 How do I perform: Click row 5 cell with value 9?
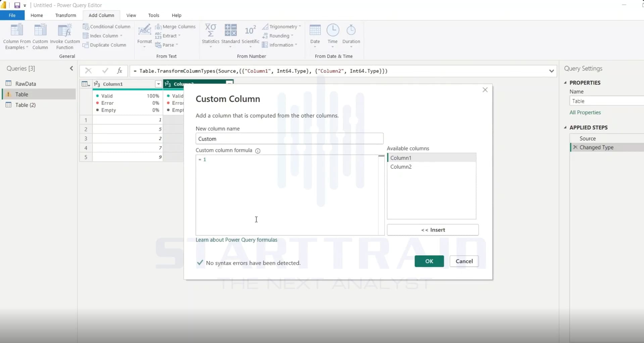point(128,157)
